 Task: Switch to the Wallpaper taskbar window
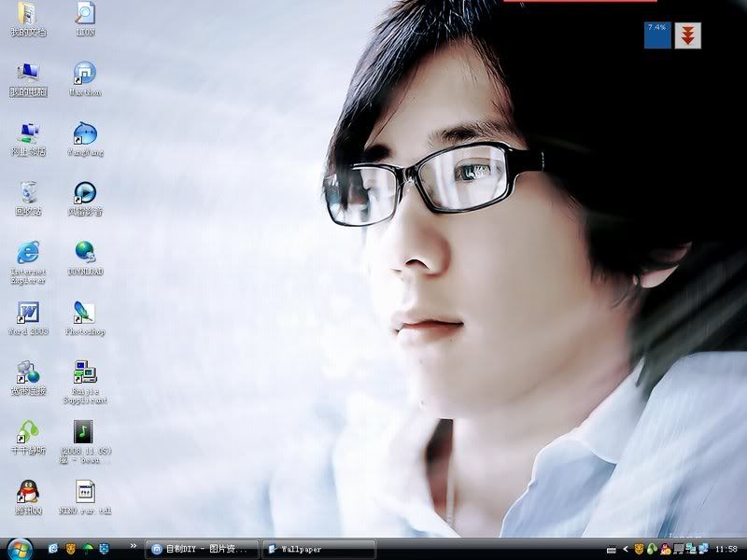pos(317,549)
